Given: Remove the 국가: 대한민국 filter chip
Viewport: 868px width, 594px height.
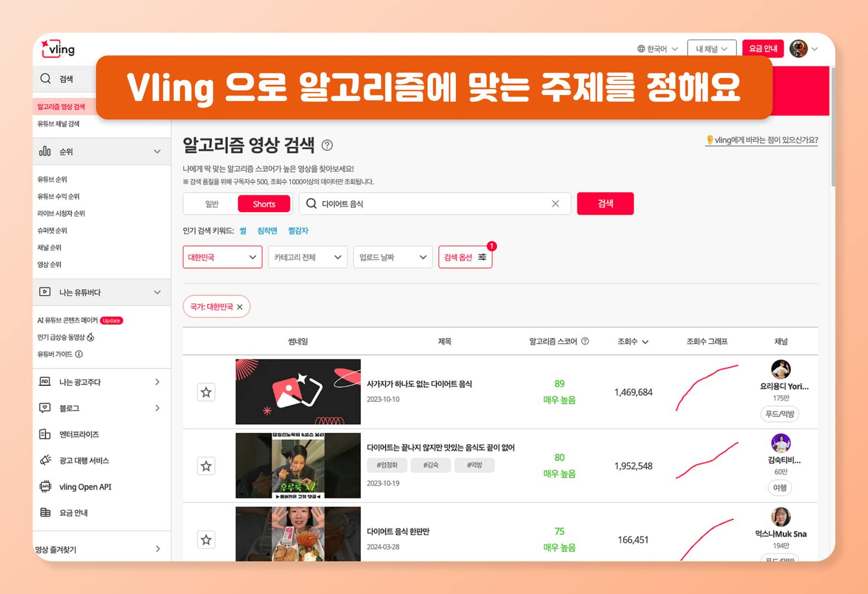Looking at the screenshot, I should point(240,307).
